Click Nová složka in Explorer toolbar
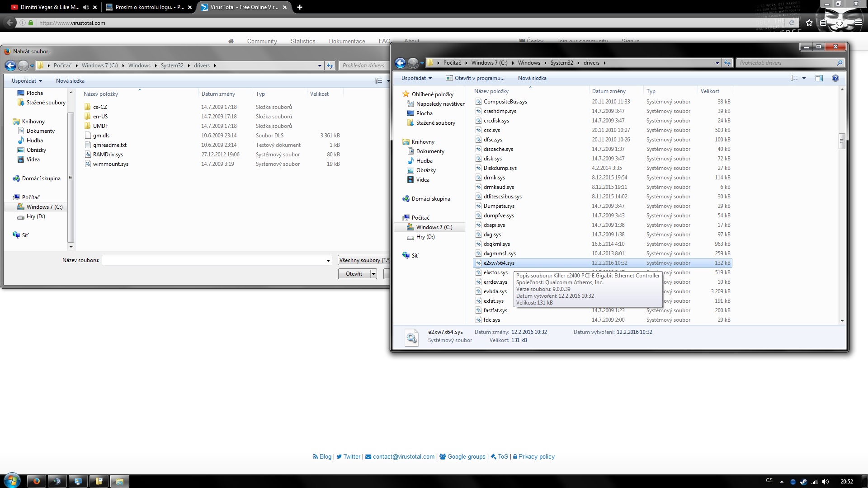 tap(532, 78)
